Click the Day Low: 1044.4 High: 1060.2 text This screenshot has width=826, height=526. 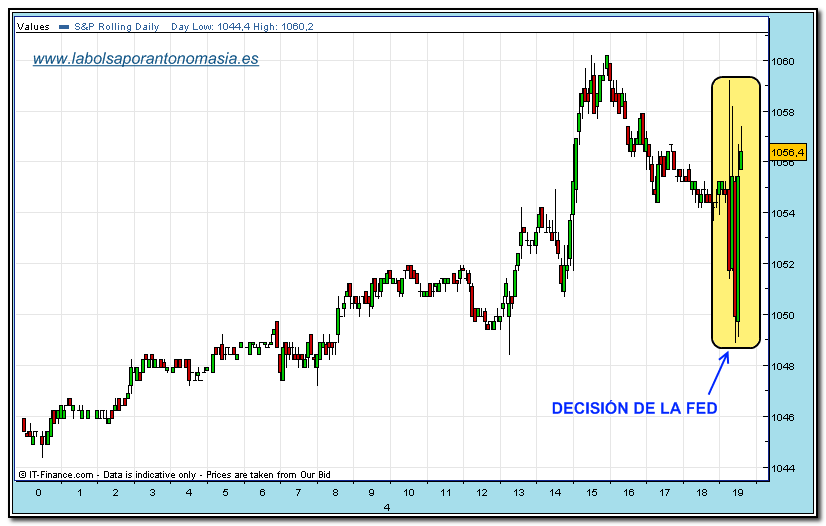(242, 26)
